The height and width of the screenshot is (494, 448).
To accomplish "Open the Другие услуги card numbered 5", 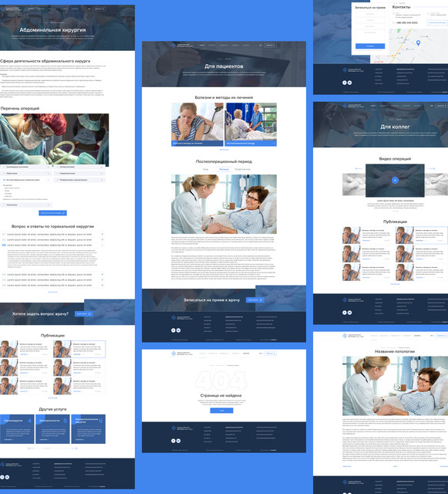I will click(x=52, y=429).
